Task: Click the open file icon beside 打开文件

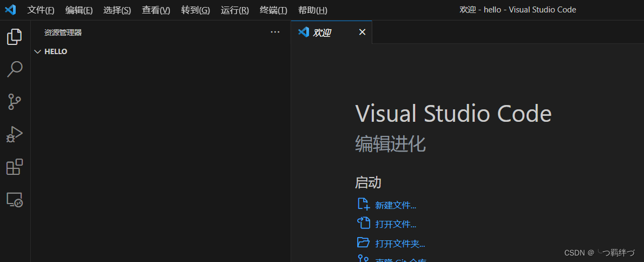Action: click(364, 223)
